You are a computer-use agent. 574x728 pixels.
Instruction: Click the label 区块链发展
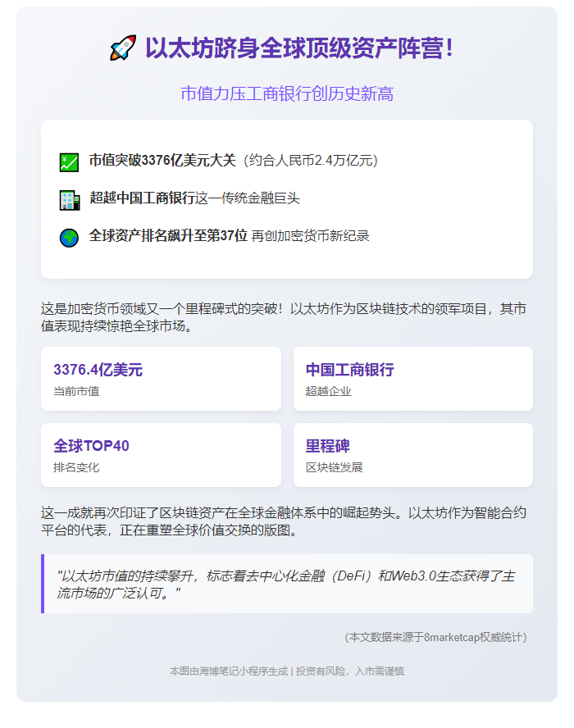click(334, 467)
